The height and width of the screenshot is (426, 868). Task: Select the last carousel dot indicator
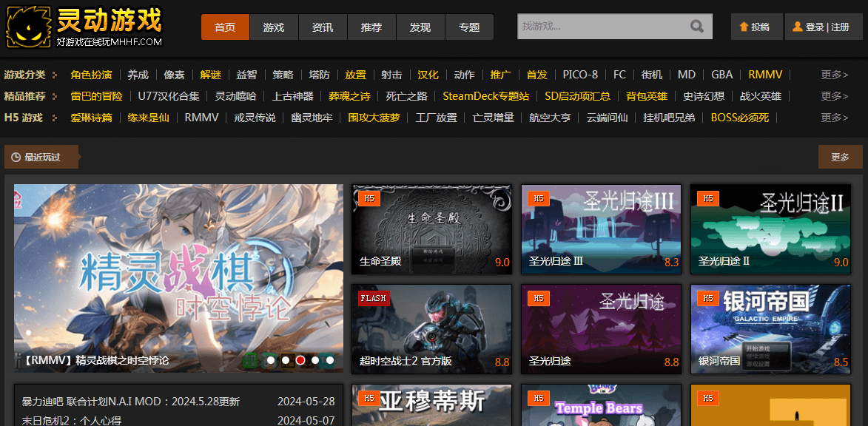pos(330,360)
